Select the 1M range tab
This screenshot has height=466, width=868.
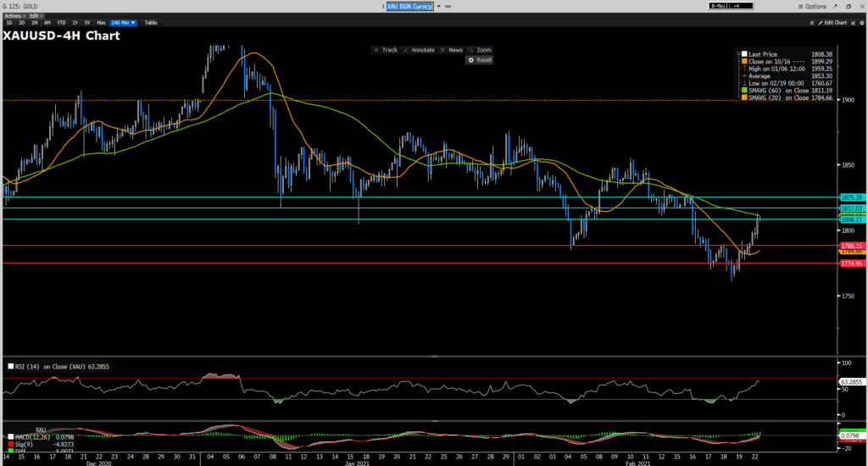click(34, 23)
